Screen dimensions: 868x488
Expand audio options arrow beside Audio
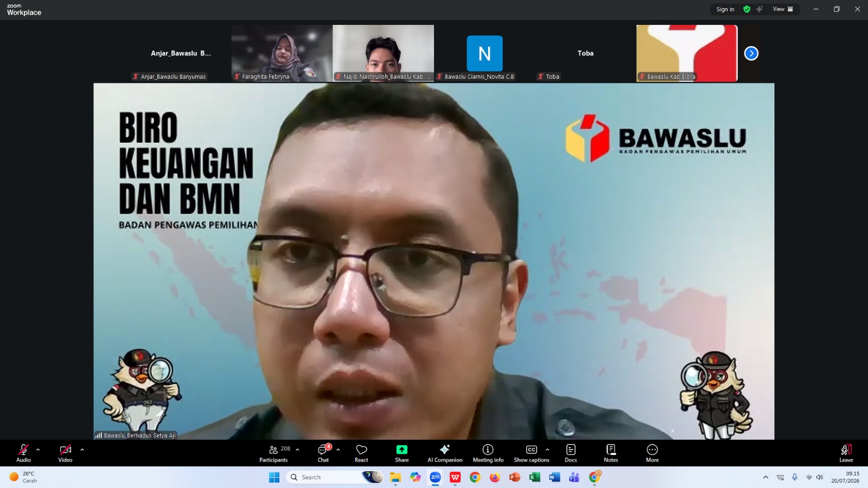(x=38, y=450)
